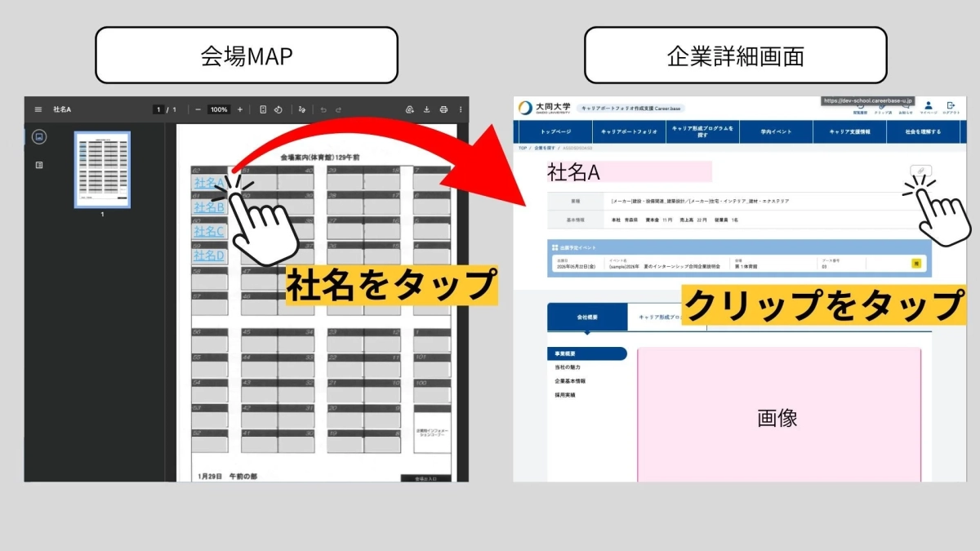This screenshot has width=980, height=551.
Task: Select the annotation pen tool
Action: tap(301, 109)
